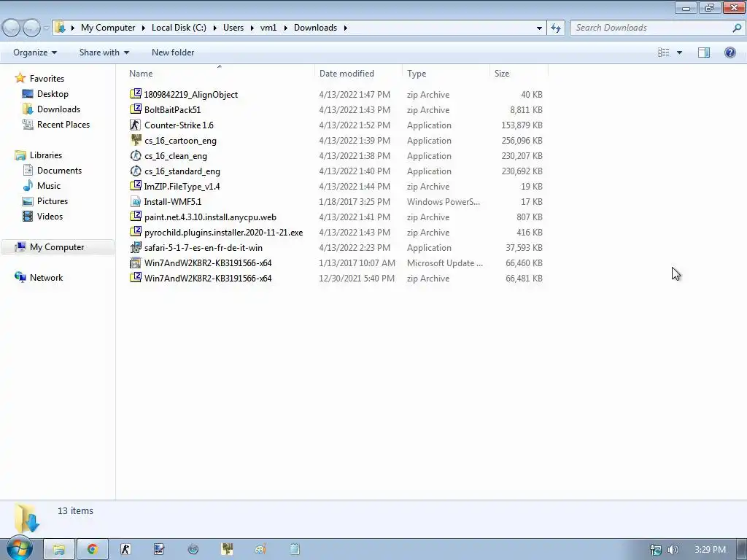Click the 153,879 KB size cell
Screen dimensions: 747x560
click(522, 125)
